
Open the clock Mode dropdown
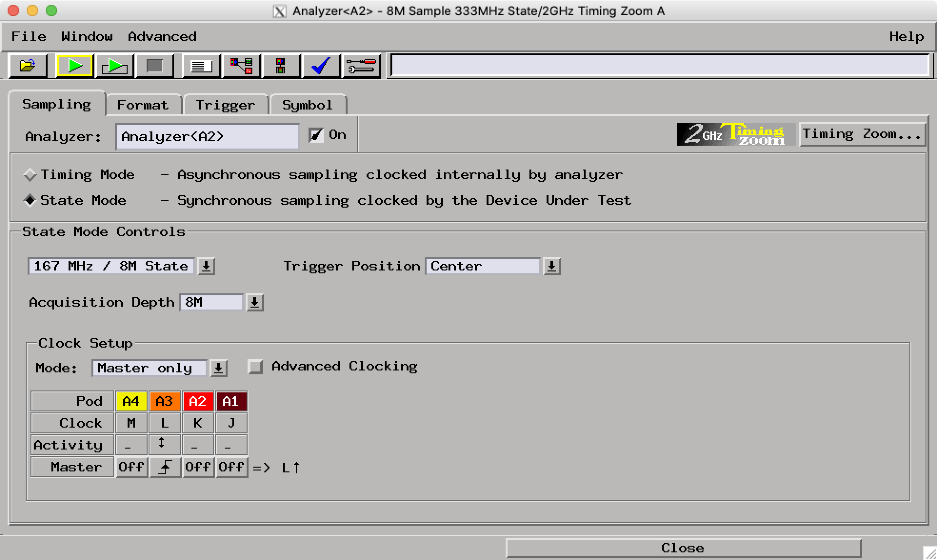(218, 368)
